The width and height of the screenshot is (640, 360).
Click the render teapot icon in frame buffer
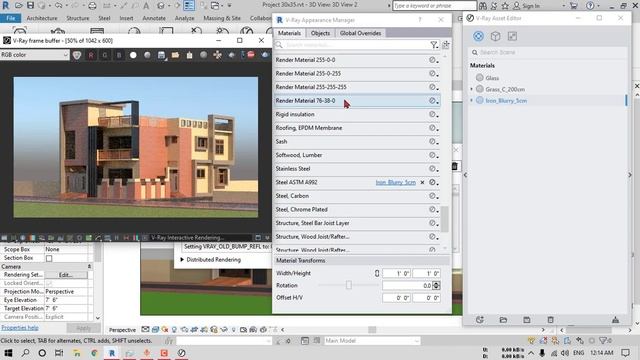[265, 55]
